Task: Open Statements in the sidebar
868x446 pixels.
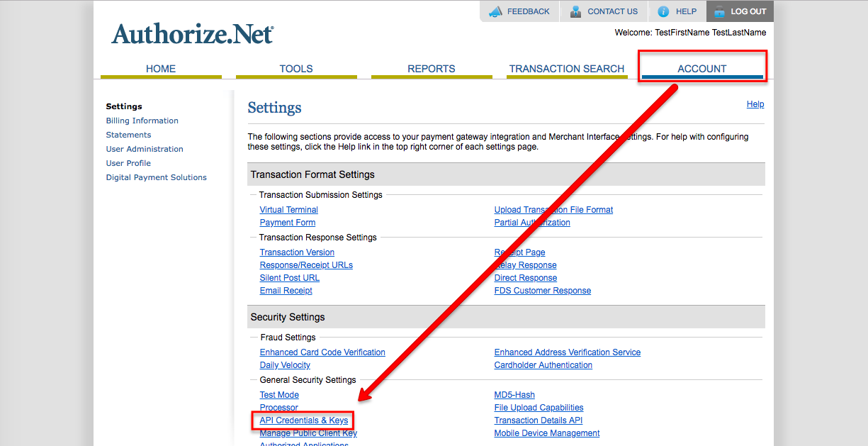Action: click(128, 135)
